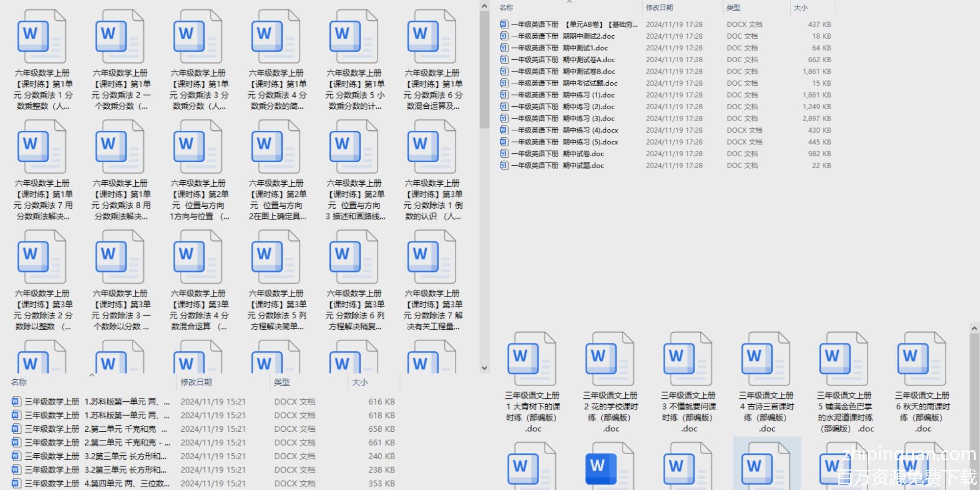Select the 分数乘法 6 分数混合运算 document icon
The image size is (980, 490).
pyautogui.click(x=432, y=37)
